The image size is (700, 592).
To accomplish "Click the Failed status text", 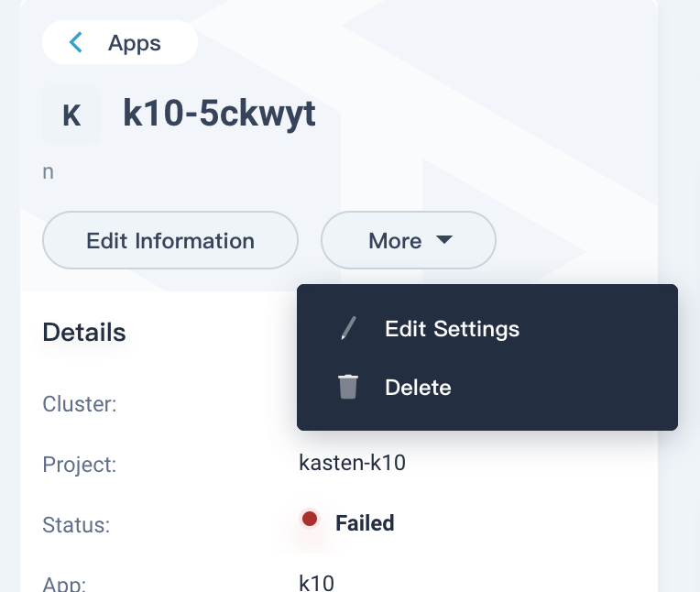I will pyautogui.click(x=365, y=523).
